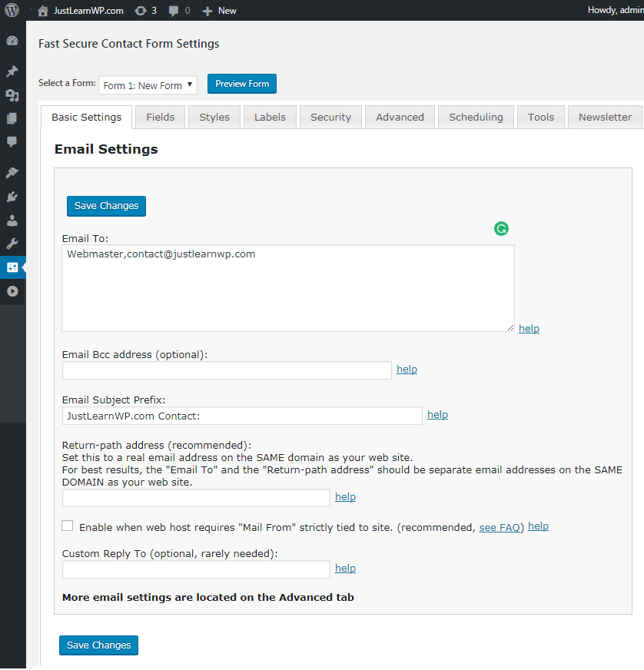The height and width of the screenshot is (670, 644).
Task: Click the Email Subject Prefix field
Action: pyautogui.click(x=242, y=416)
